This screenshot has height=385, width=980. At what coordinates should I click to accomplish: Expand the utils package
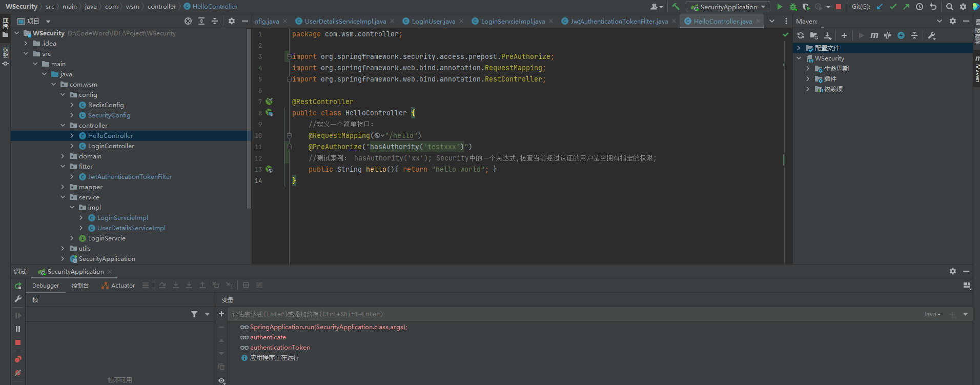pyautogui.click(x=63, y=249)
